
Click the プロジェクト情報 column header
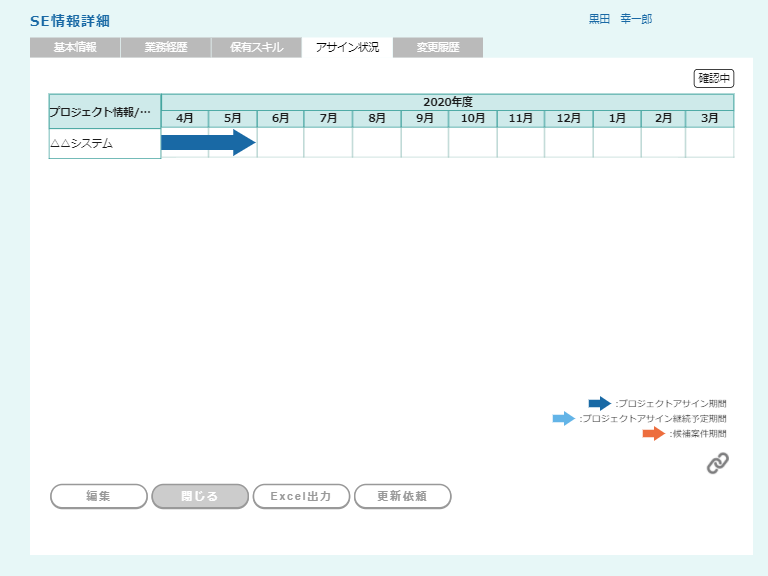(x=105, y=111)
